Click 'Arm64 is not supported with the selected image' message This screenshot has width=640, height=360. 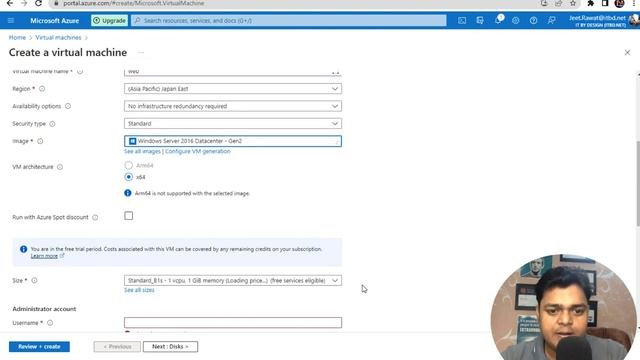pyautogui.click(x=192, y=193)
